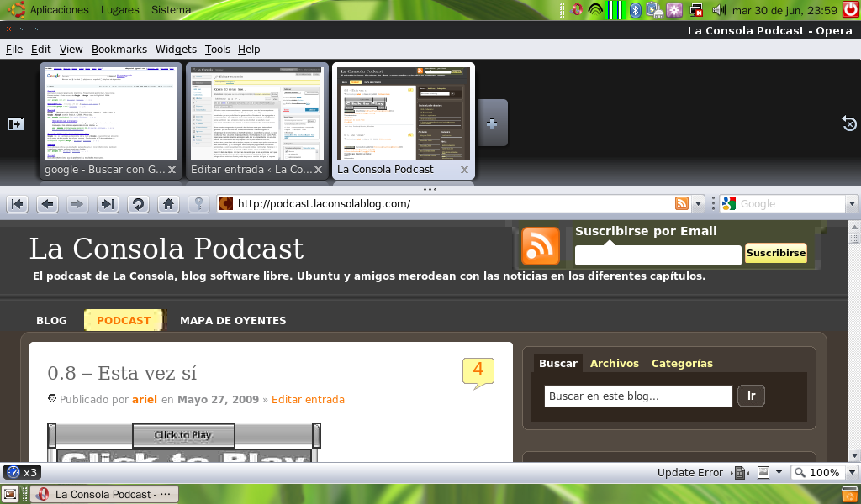861x504 pixels.
Task: Open post title 0.8 – Esta vez sí
Action: pos(122,373)
